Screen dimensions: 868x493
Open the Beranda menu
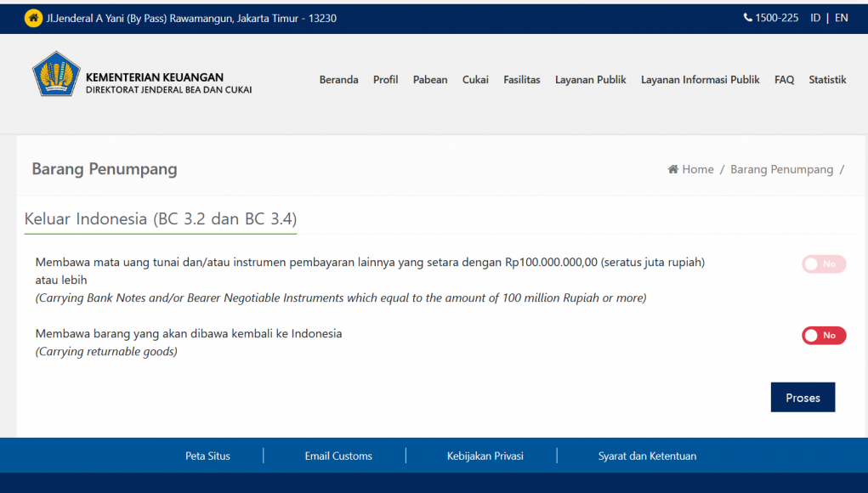338,80
